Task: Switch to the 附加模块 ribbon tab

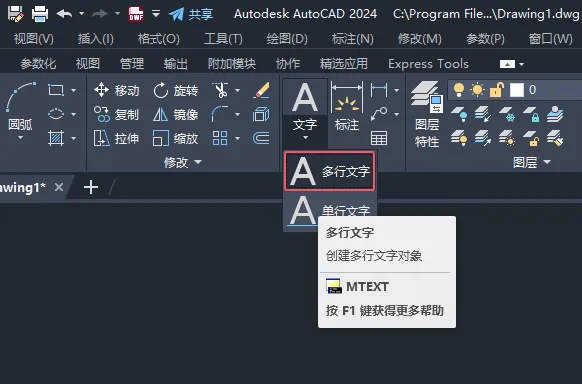Action: point(232,64)
